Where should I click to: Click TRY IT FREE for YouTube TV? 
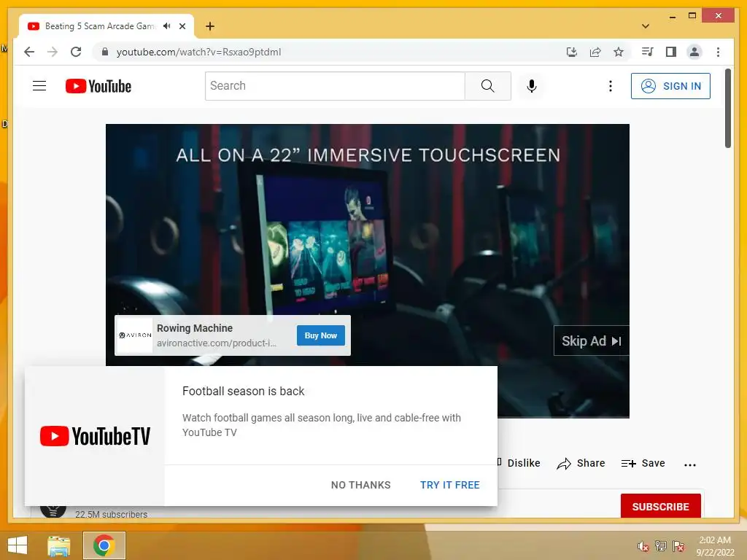(x=449, y=485)
